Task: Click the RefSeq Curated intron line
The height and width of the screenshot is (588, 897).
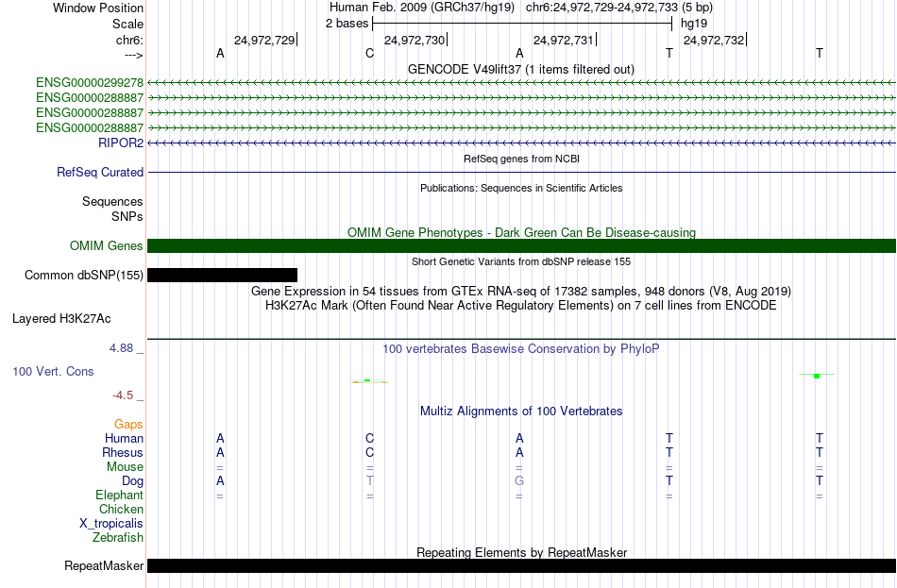Action: [x=521, y=172]
